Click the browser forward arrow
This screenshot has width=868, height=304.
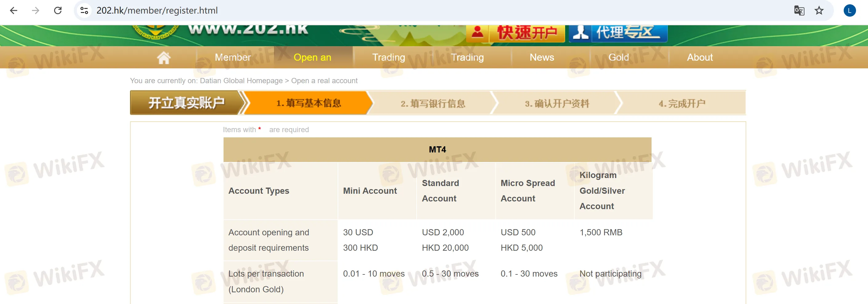(35, 10)
